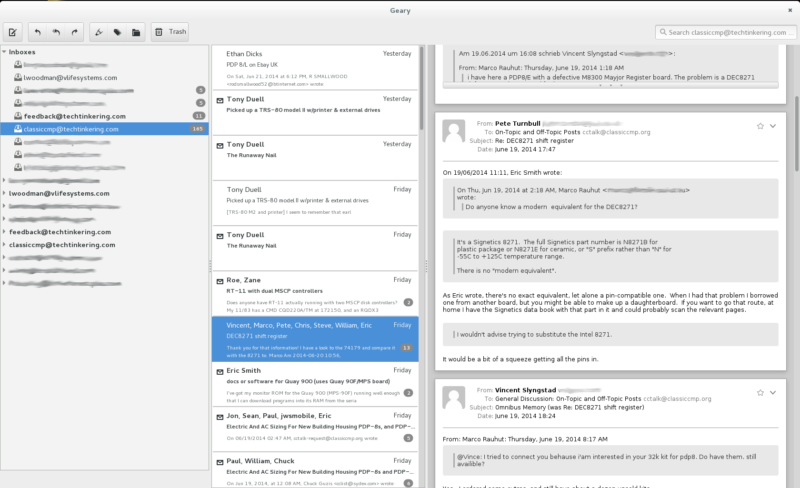This screenshot has height=488, width=800.
Task: Click inbox icon beside feedback@techtinkering.com
Action: click(18, 116)
